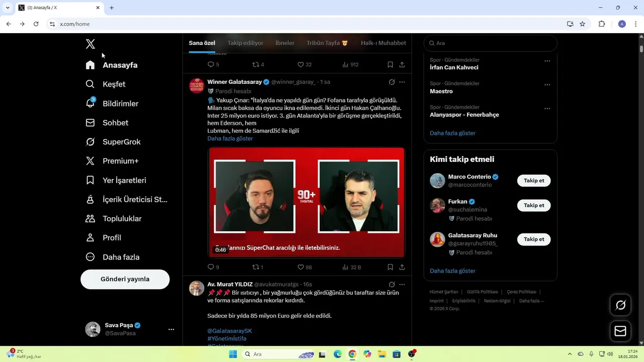Screen dimensions: 644x362
Task: Switch to İbneler tab
Action: [x=285, y=43]
